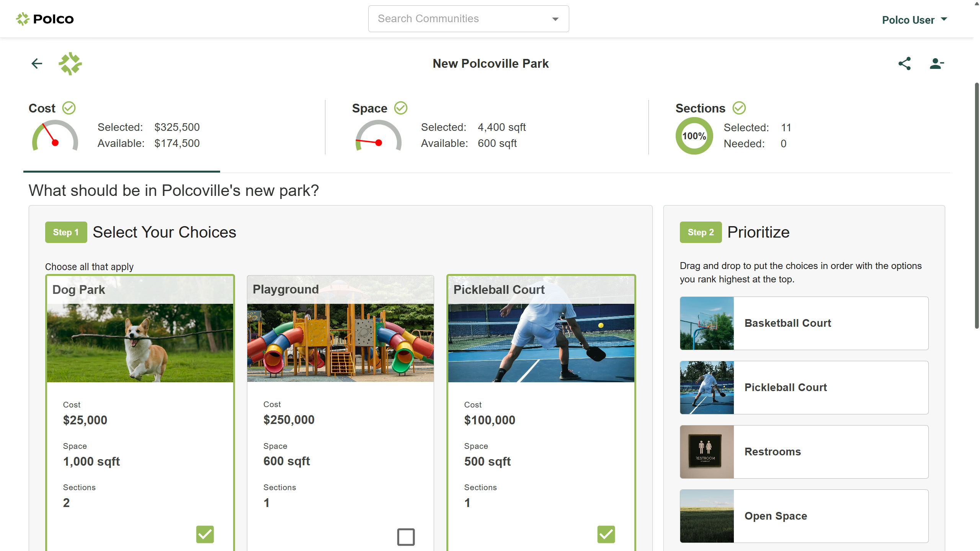Click the Cost gauge meter

(55, 136)
